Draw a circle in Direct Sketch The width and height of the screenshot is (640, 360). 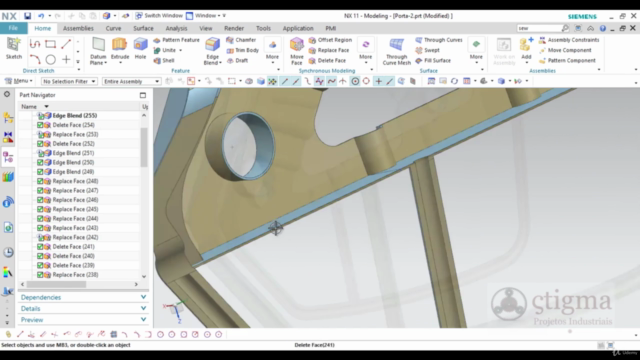51,60
